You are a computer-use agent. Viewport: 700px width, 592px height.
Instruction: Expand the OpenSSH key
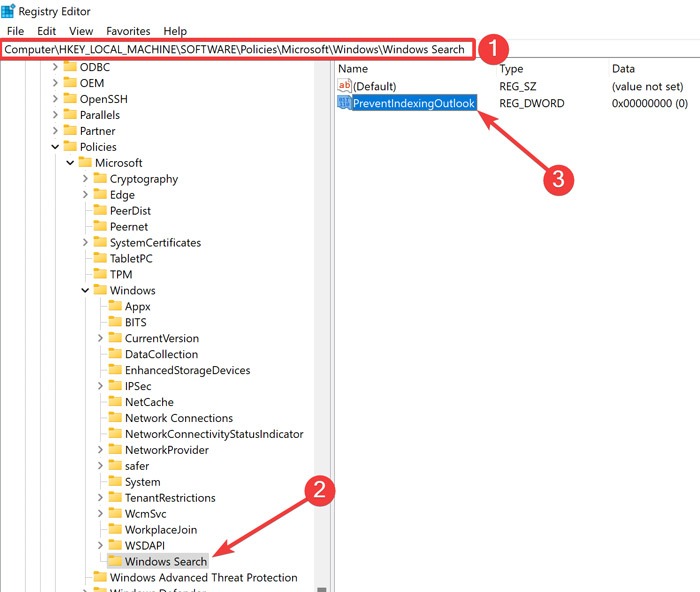[55, 99]
